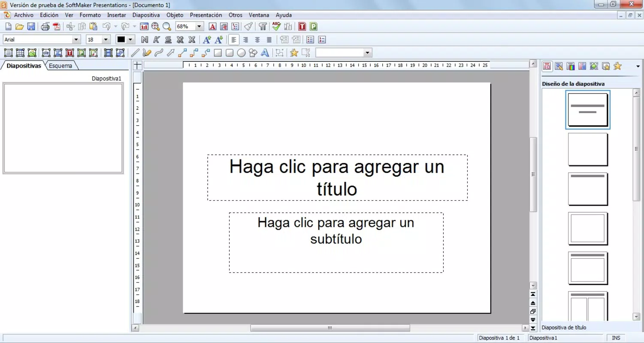Click the black font color swatch

pos(121,40)
